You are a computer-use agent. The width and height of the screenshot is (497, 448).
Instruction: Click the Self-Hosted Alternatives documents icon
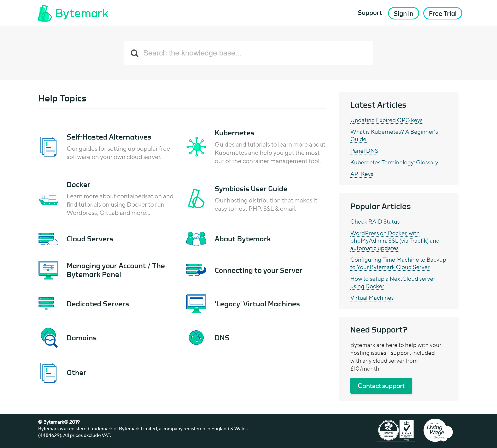(48, 146)
